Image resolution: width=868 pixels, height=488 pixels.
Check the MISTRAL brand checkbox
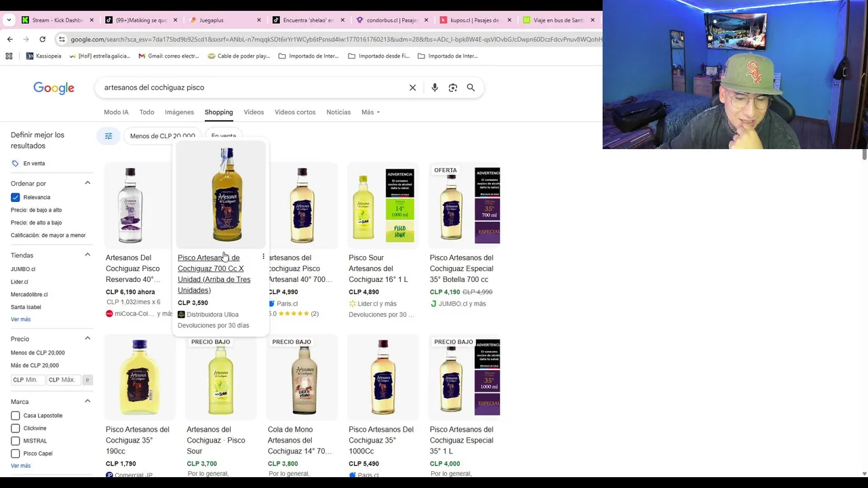[16, 441]
